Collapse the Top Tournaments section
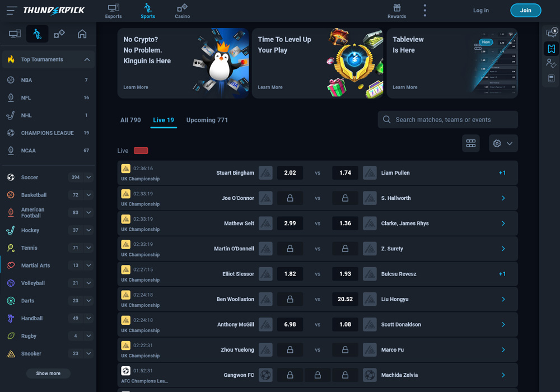 [x=87, y=59]
